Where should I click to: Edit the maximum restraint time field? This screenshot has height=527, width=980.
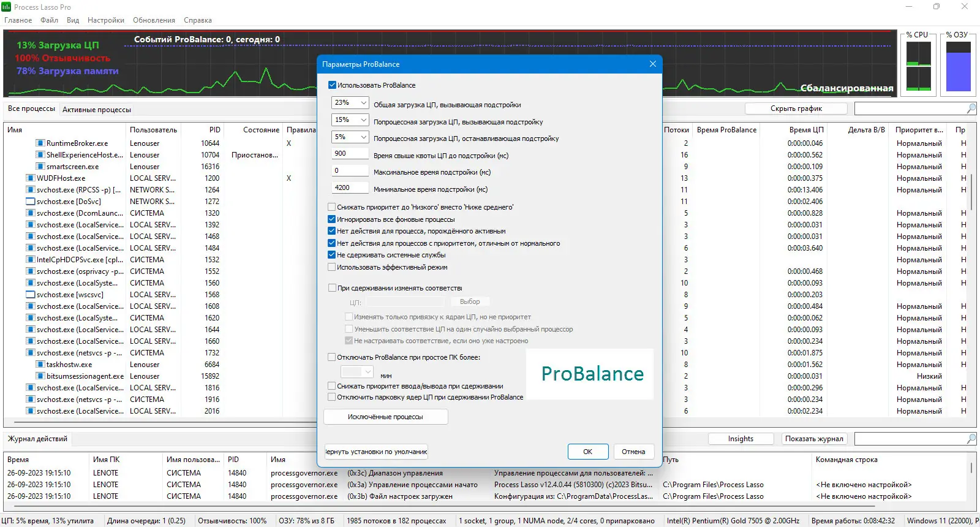point(350,171)
